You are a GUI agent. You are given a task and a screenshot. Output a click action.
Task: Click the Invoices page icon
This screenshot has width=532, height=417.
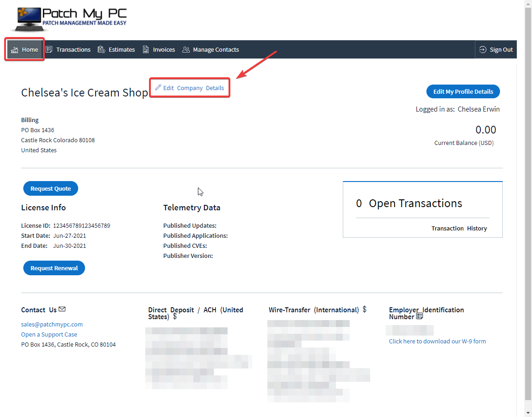[x=145, y=49]
